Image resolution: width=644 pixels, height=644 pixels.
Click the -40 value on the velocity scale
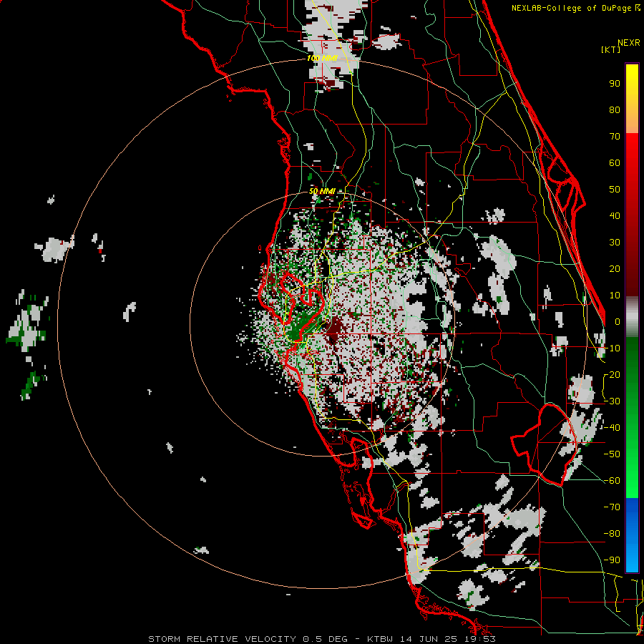[612, 428]
